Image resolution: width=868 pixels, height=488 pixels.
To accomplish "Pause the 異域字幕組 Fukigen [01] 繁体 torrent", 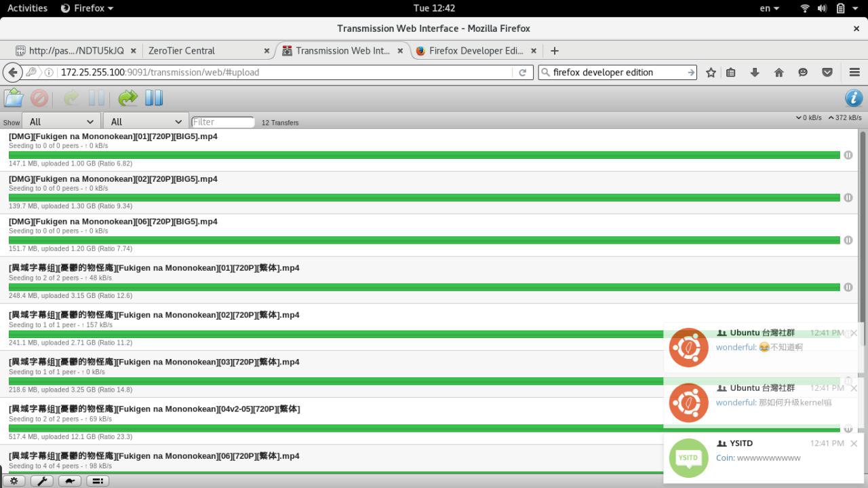I will pyautogui.click(x=848, y=287).
